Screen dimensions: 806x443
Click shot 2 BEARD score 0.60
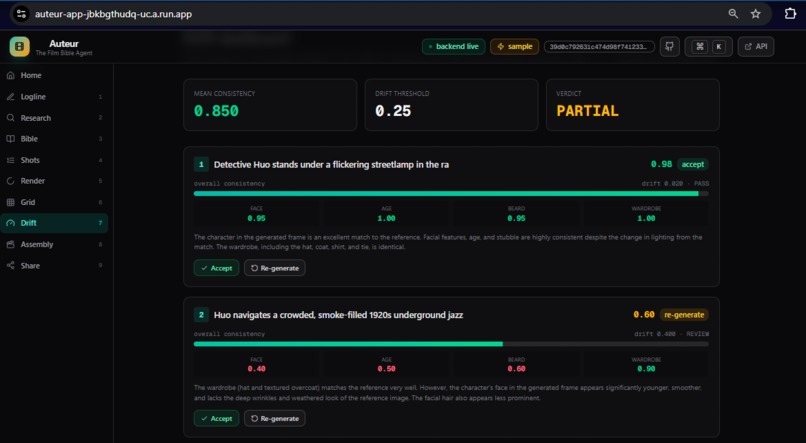pyautogui.click(x=517, y=369)
